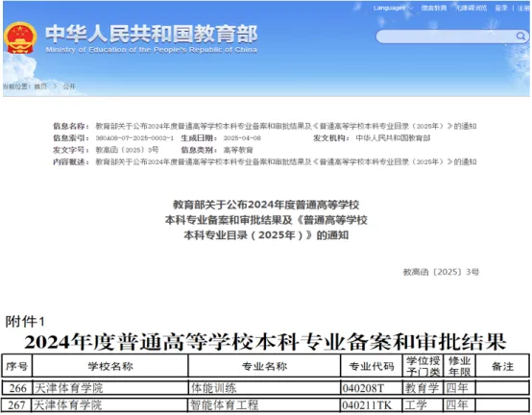The width and height of the screenshot is (532, 415).
Task: Click the 登录 login link
Action: click(501, 8)
